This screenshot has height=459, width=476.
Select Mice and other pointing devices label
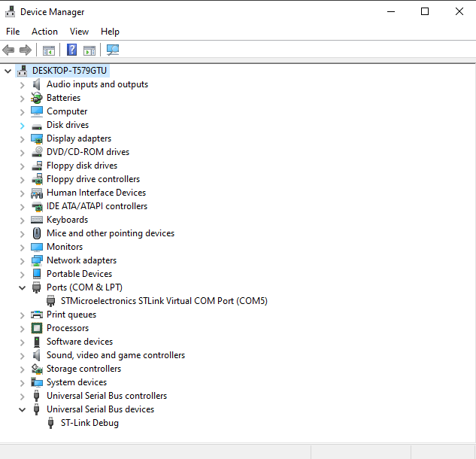[x=111, y=233]
